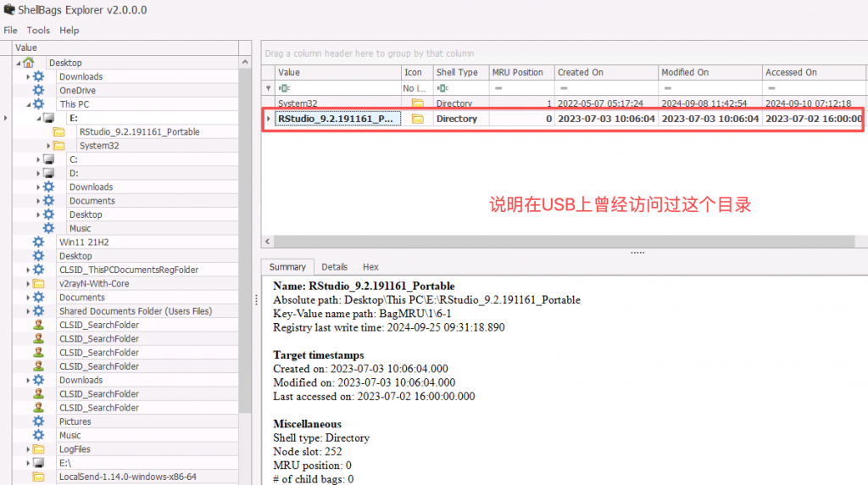This screenshot has width=868, height=485.
Task: Click the v2rayN-With-Core folder icon
Action: (38, 284)
